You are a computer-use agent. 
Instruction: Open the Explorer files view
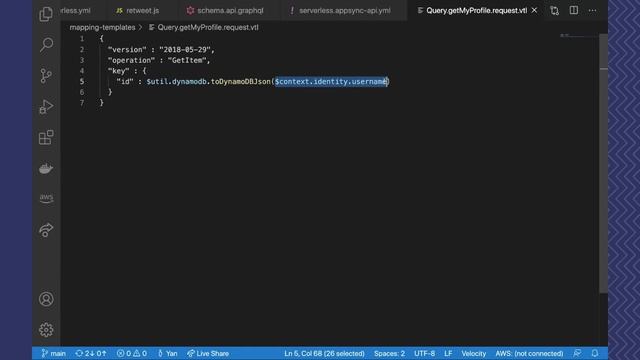coord(46,14)
